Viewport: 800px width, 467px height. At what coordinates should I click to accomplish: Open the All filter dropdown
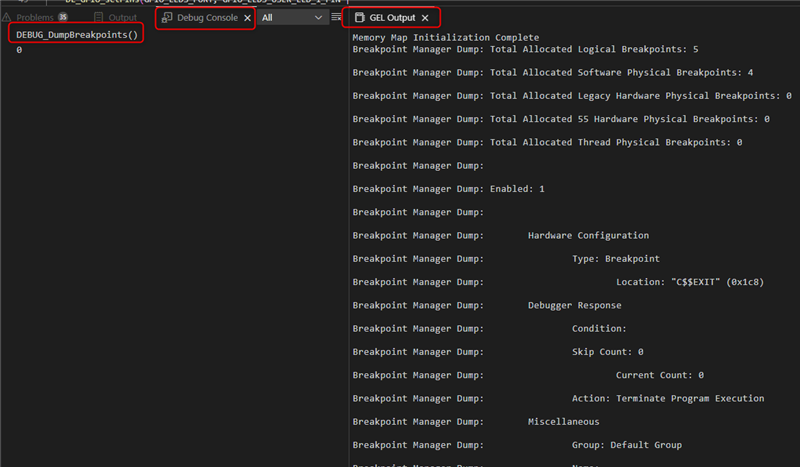pos(292,17)
